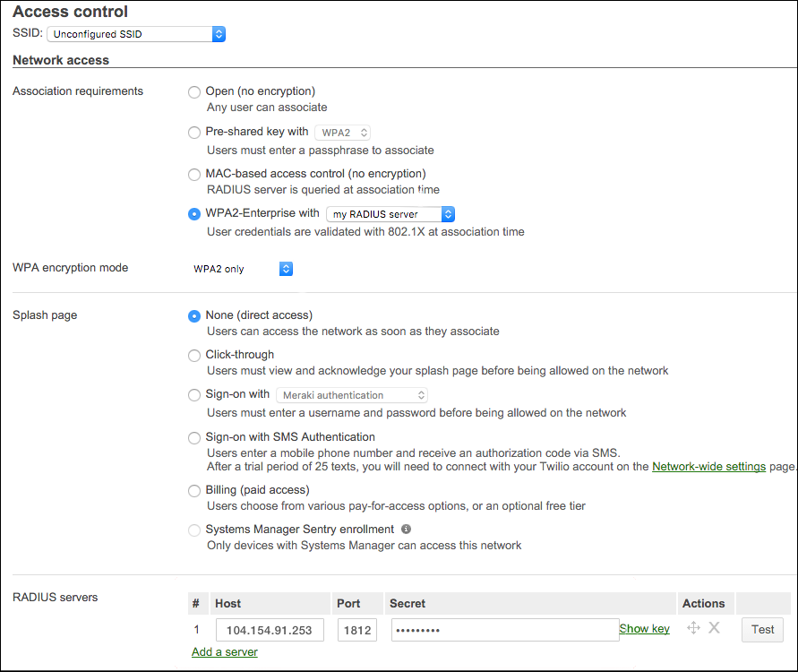
Task: Expand the my RADIUS server dropdown
Action: [390, 214]
